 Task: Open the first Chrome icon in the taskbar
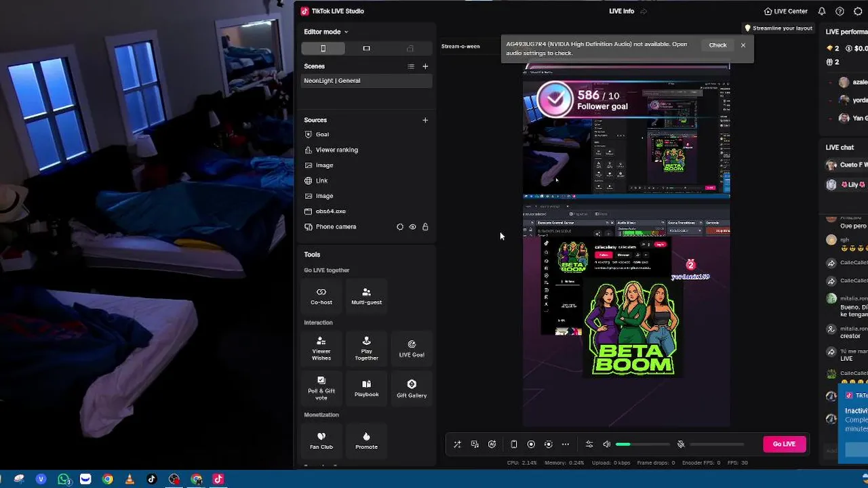point(107,479)
